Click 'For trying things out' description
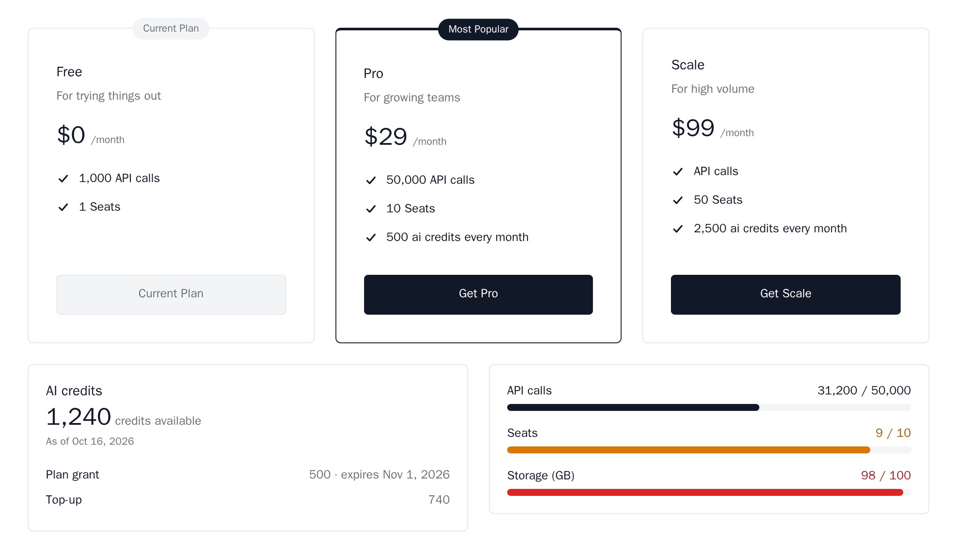 click(109, 96)
